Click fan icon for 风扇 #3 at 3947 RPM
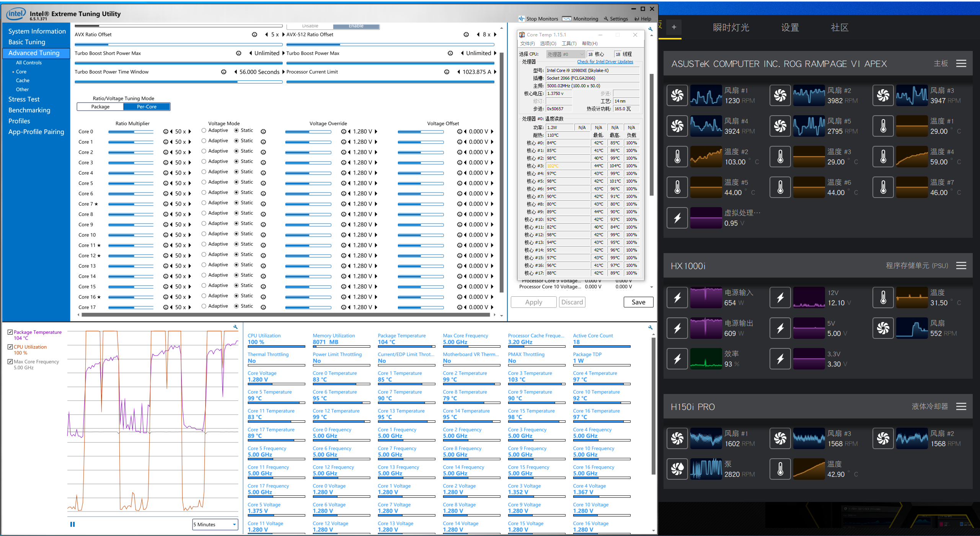 tap(883, 95)
